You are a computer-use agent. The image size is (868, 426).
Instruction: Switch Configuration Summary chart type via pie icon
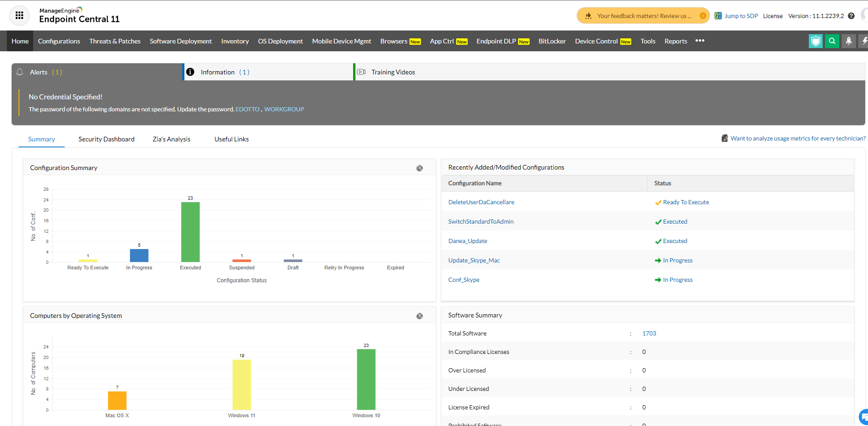point(420,168)
